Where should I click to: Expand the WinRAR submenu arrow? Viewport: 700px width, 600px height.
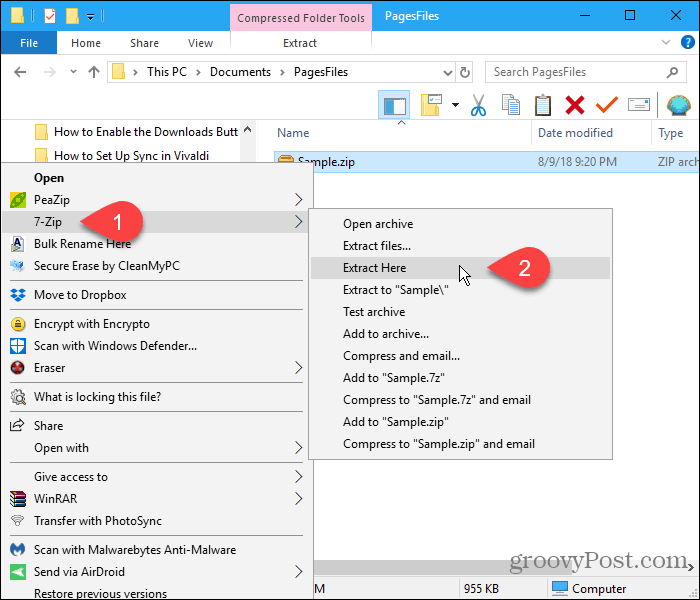(299, 499)
